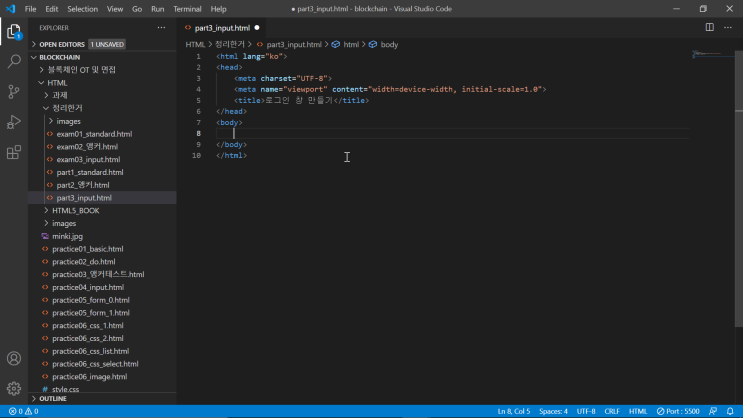This screenshot has width=743, height=418.
Task: Click the minki.jpg image file icon
Action: 45,236
